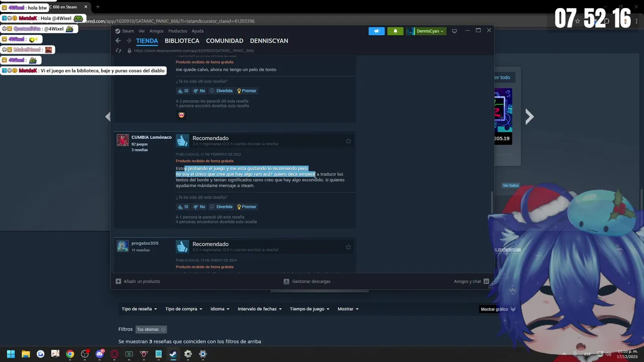
Task: Mark CUMBIA Lomónaco's review as Divertida
Action: coord(221,207)
